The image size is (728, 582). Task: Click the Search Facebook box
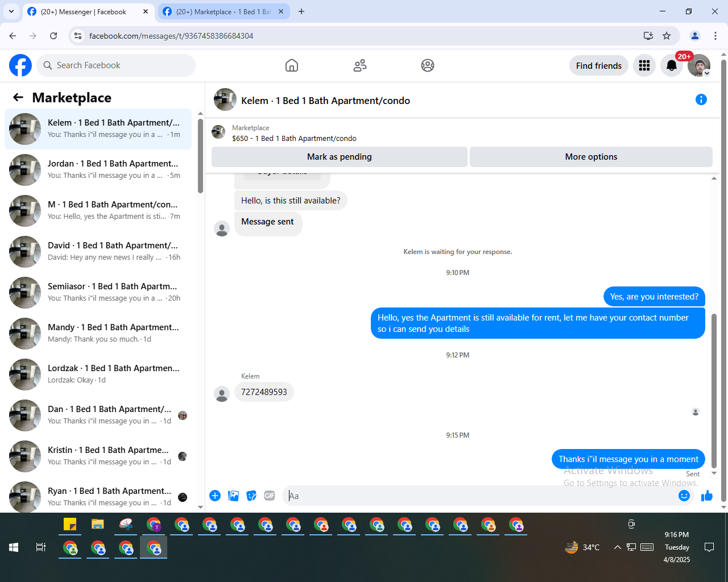(x=116, y=65)
